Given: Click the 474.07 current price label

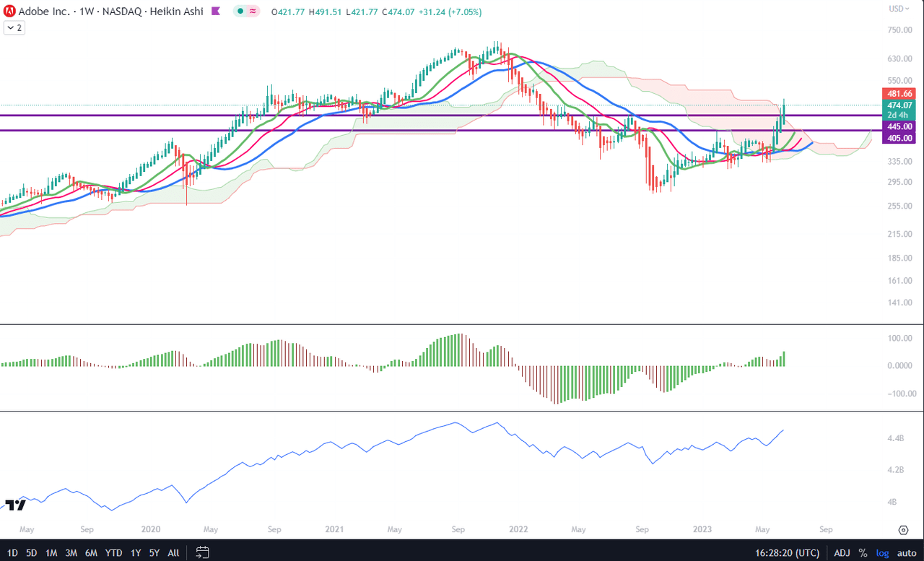Looking at the screenshot, I should tap(897, 105).
